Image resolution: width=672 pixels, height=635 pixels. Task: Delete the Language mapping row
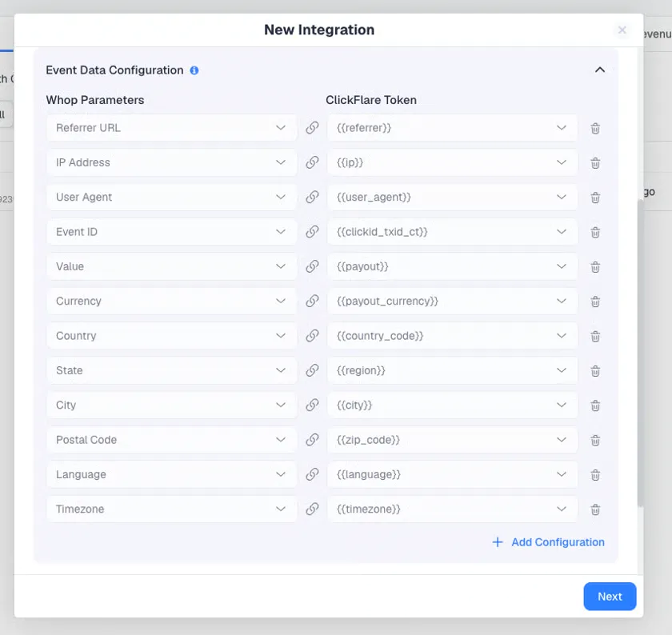(595, 475)
